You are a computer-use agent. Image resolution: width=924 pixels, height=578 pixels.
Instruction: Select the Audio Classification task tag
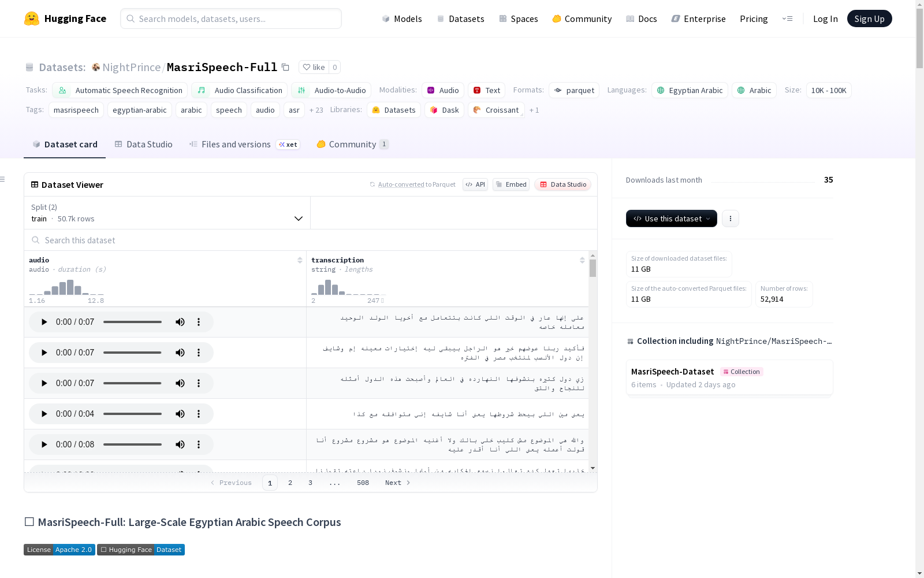[239, 90]
